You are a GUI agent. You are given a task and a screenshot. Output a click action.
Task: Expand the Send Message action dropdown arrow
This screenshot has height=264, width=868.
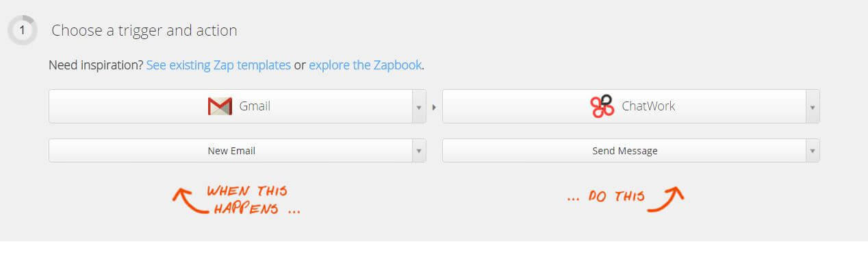813,151
